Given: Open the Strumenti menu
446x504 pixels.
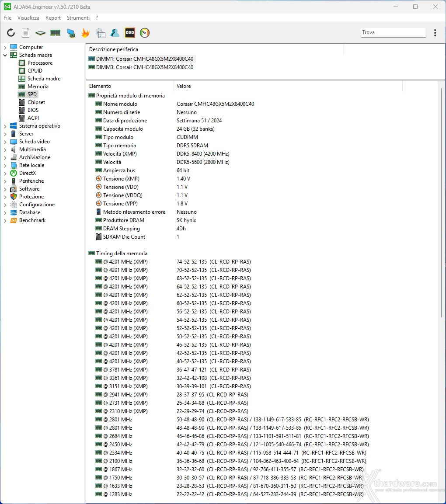Looking at the screenshot, I should coord(78,18).
